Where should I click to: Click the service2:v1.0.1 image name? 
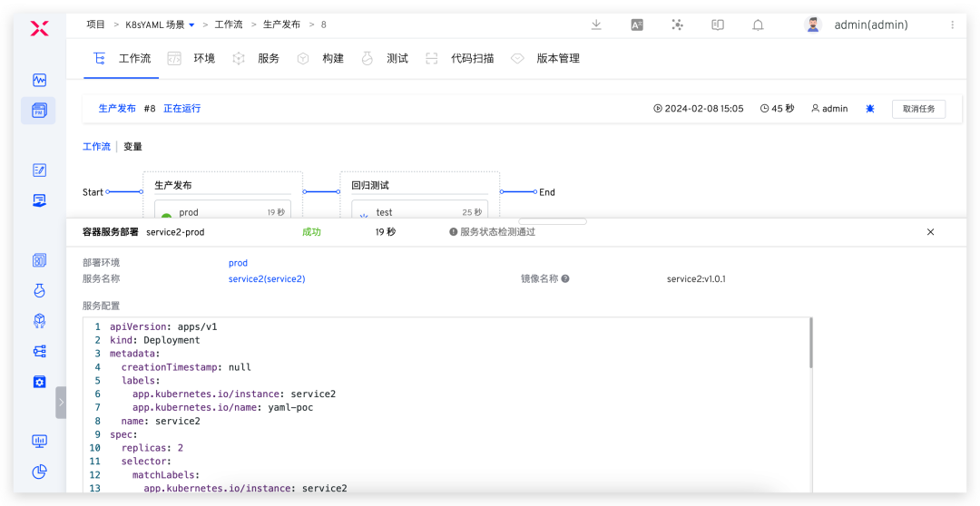pyautogui.click(x=696, y=279)
